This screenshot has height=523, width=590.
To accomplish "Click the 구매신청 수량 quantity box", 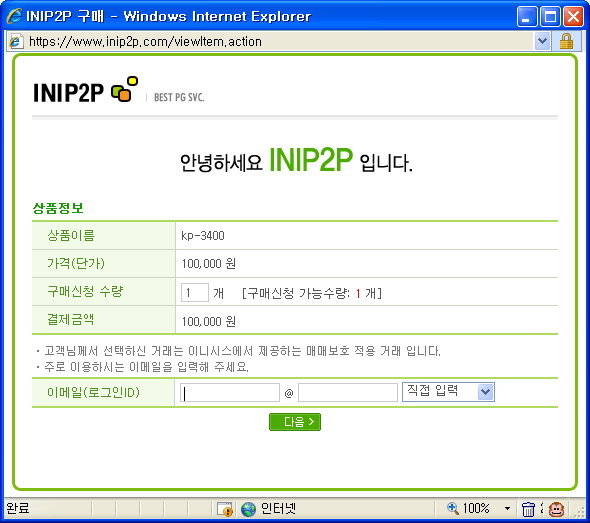I will coord(195,292).
